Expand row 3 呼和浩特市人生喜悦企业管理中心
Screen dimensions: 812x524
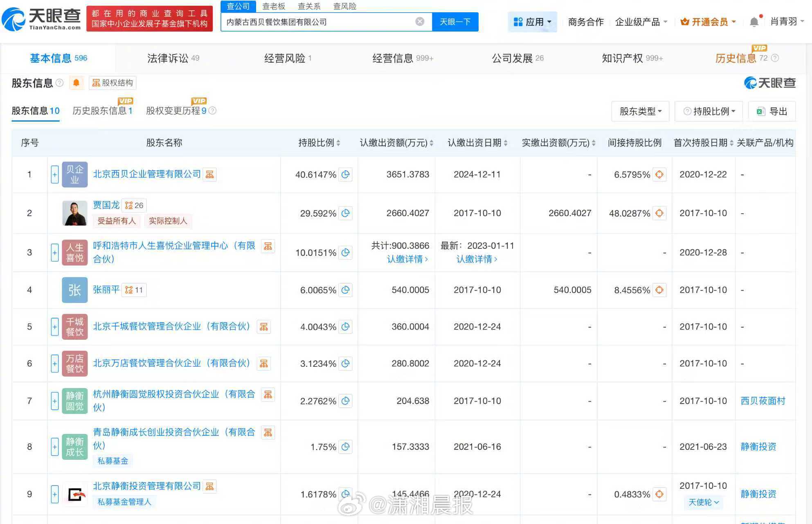pos(55,252)
